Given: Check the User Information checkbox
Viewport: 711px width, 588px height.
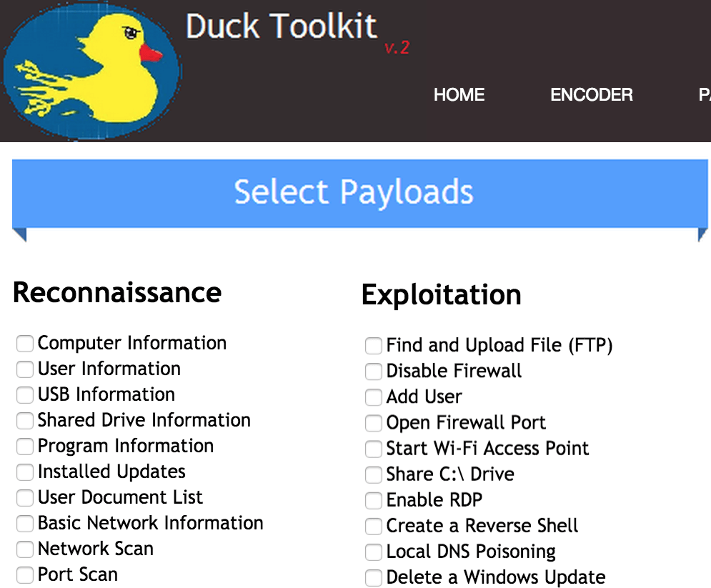Looking at the screenshot, I should pos(25,369).
